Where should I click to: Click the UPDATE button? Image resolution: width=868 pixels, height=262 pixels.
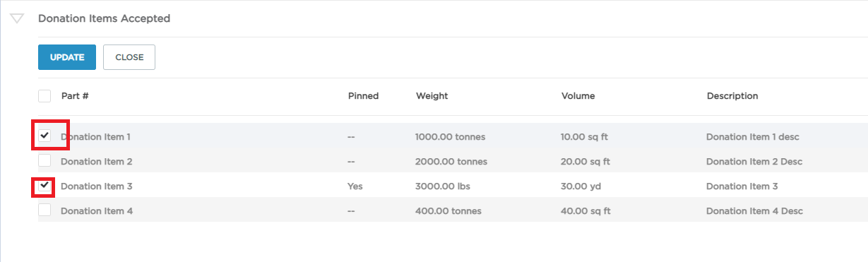(x=67, y=57)
